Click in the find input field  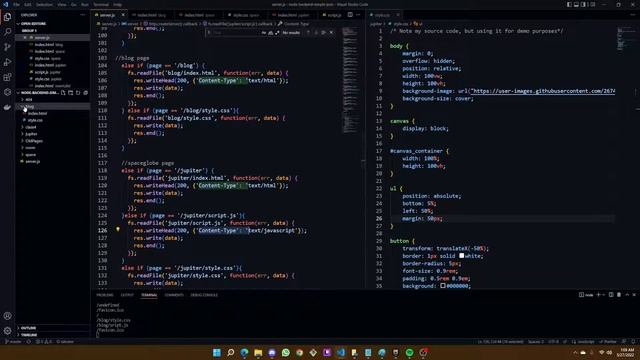[x=236, y=32]
